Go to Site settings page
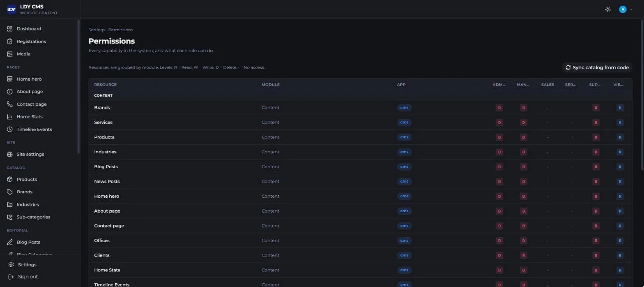This screenshot has width=644, height=287. [30, 154]
